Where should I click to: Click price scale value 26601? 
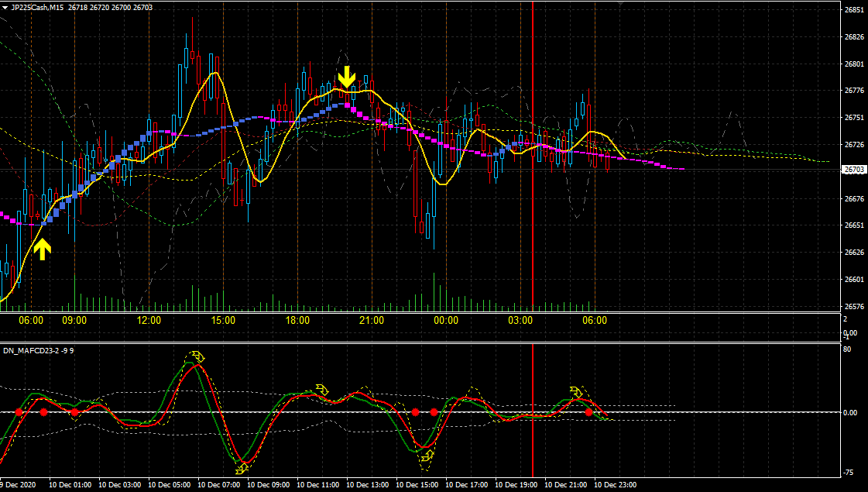(x=854, y=279)
